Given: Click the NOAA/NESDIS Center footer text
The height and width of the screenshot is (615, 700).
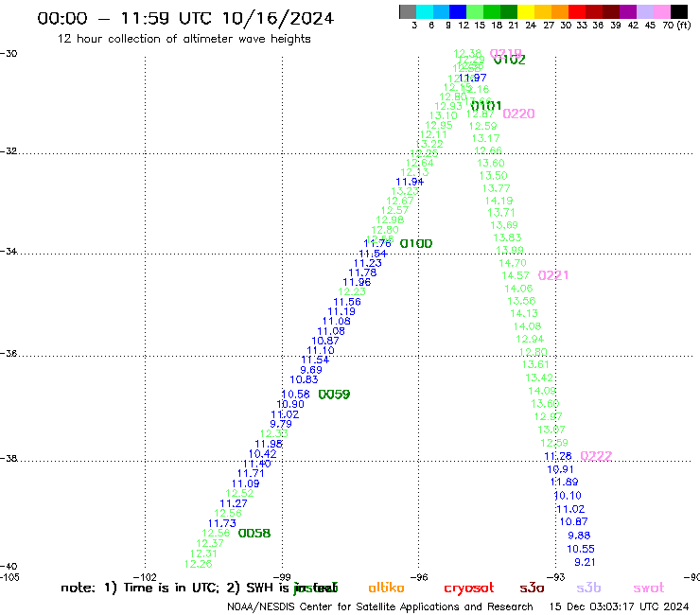Looking at the screenshot, I should pos(380,607).
